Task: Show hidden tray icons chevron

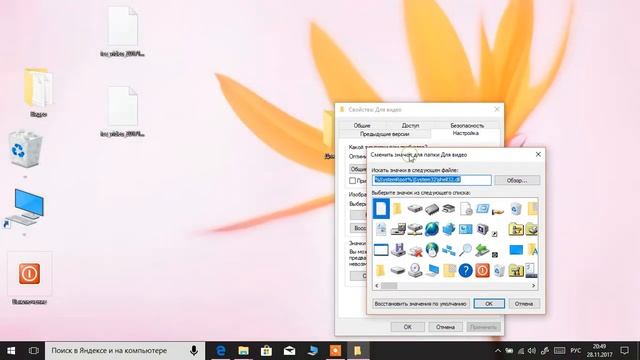Action: pos(498,351)
